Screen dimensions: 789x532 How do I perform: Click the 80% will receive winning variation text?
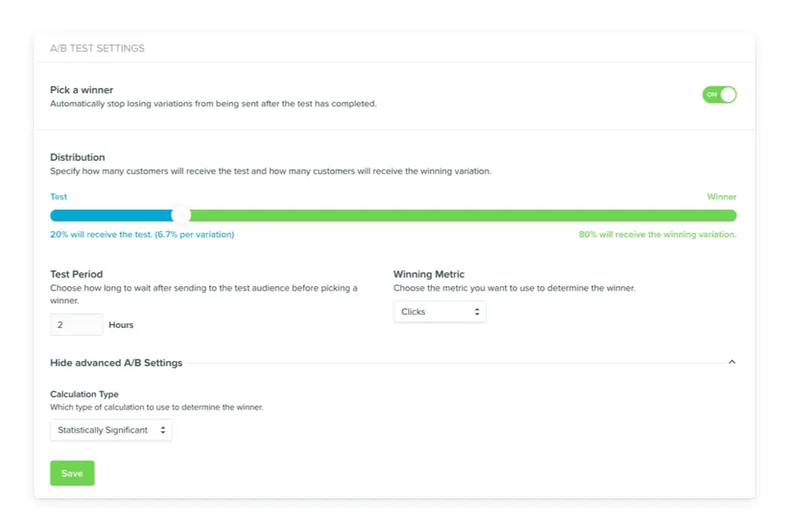click(x=657, y=234)
